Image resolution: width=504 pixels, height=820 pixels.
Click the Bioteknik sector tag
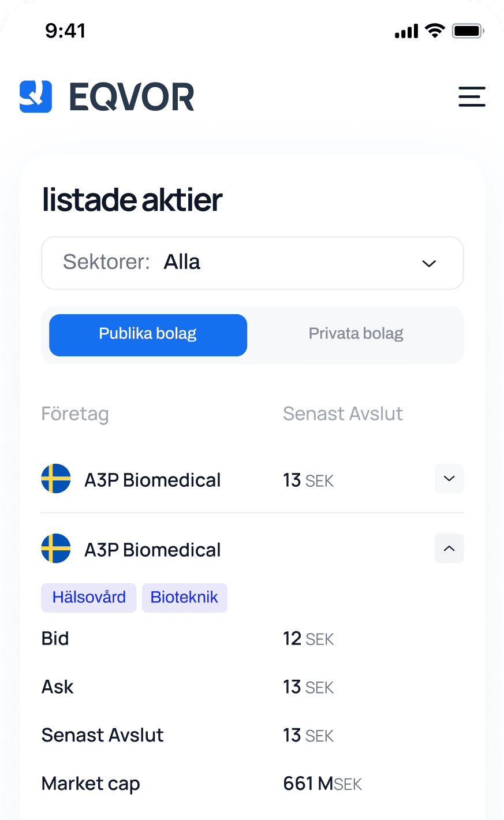(x=184, y=597)
